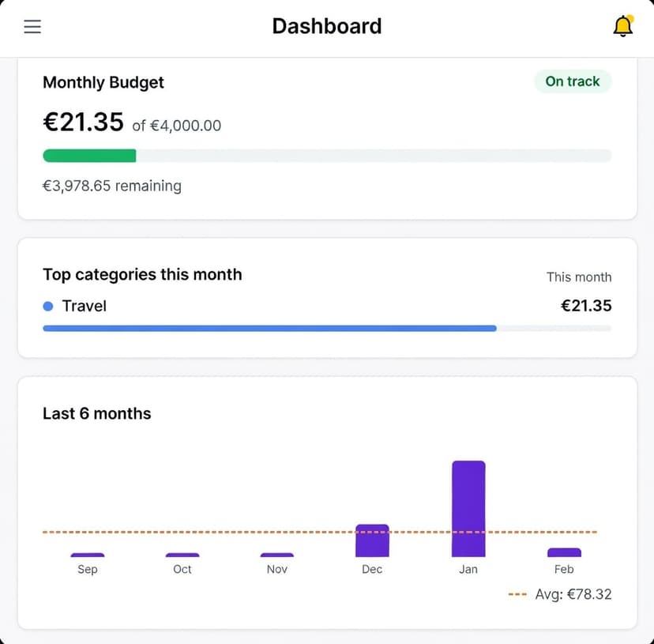Select the Dashboard title

[x=326, y=26]
